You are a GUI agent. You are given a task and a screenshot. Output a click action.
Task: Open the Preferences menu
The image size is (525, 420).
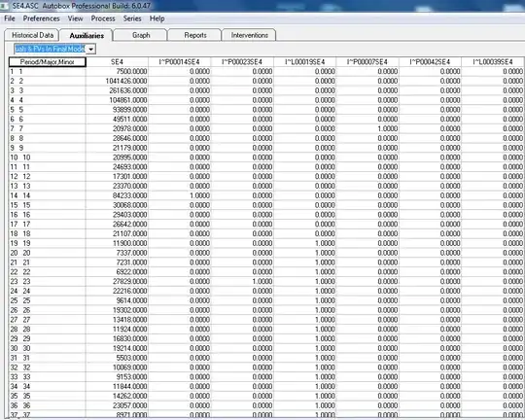41,18
